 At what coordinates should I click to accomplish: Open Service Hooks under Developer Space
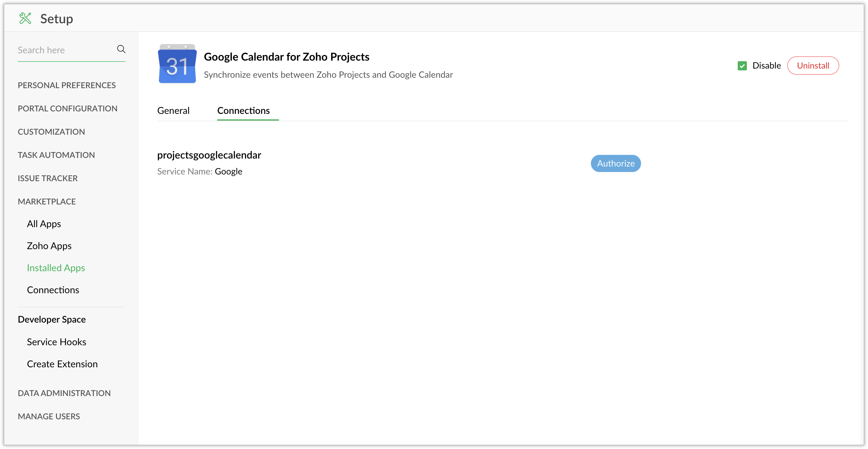pyautogui.click(x=57, y=342)
